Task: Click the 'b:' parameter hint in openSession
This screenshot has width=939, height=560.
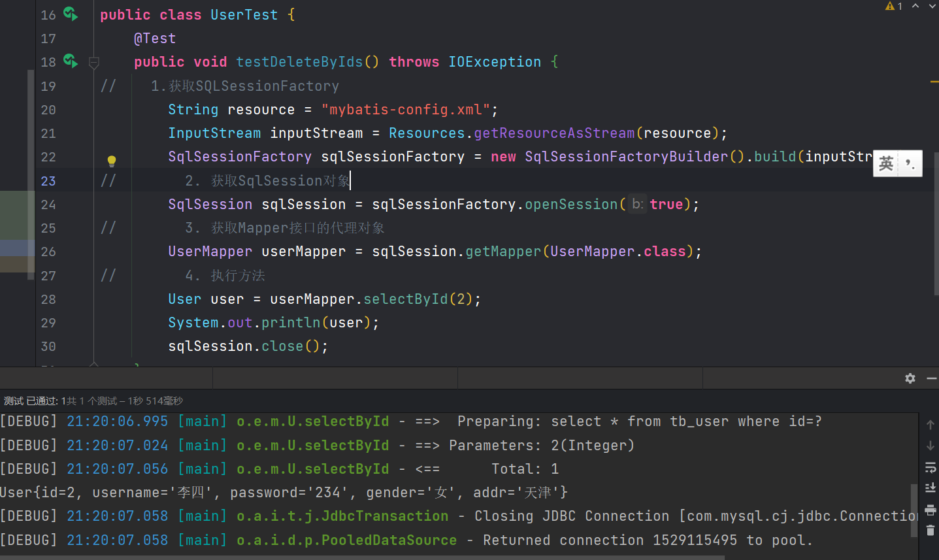Action: point(637,204)
